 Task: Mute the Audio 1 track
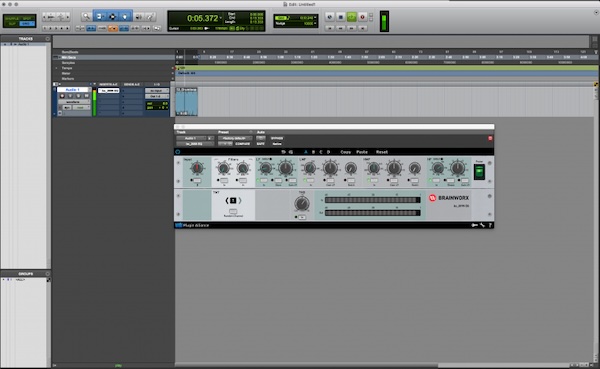pos(86,96)
